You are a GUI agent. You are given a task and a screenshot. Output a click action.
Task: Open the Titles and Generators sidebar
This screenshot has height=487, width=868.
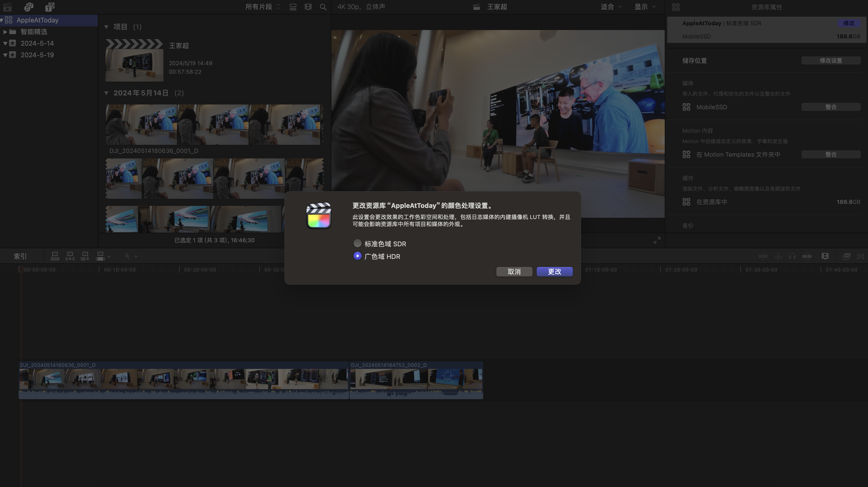click(50, 7)
